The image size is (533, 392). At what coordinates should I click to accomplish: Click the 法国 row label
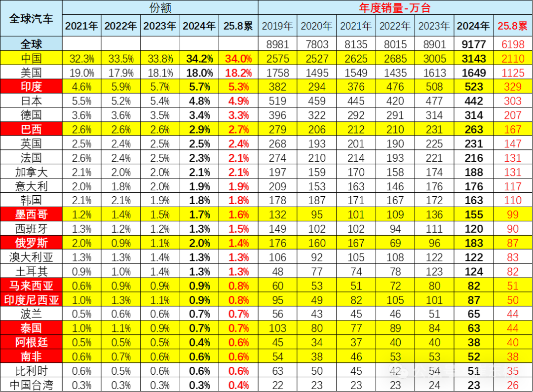click(31, 158)
